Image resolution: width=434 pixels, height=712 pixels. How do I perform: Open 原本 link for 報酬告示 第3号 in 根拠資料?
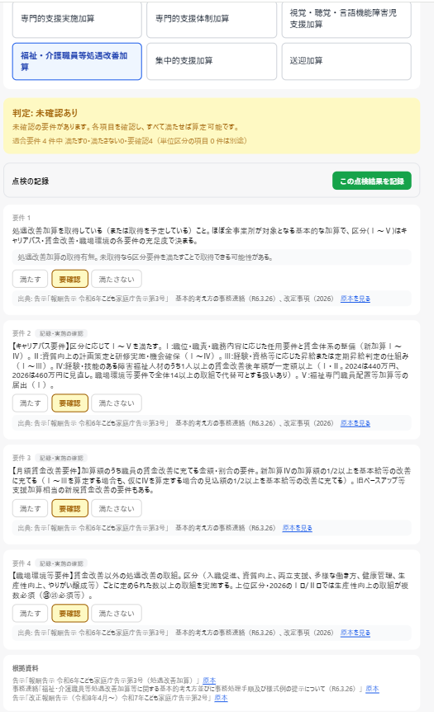coord(209,680)
